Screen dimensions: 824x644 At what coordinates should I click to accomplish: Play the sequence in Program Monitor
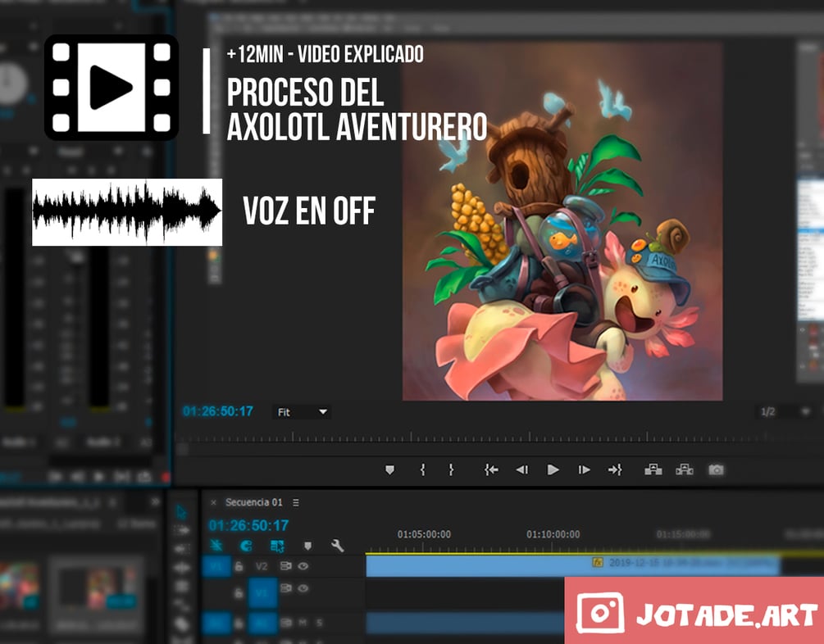point(553,469)
